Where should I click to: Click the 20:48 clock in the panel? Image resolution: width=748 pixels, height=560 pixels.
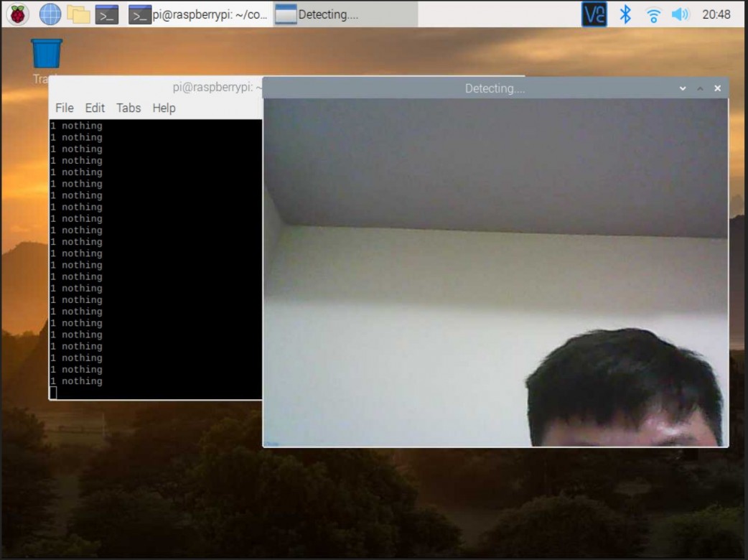coord(716,14)
